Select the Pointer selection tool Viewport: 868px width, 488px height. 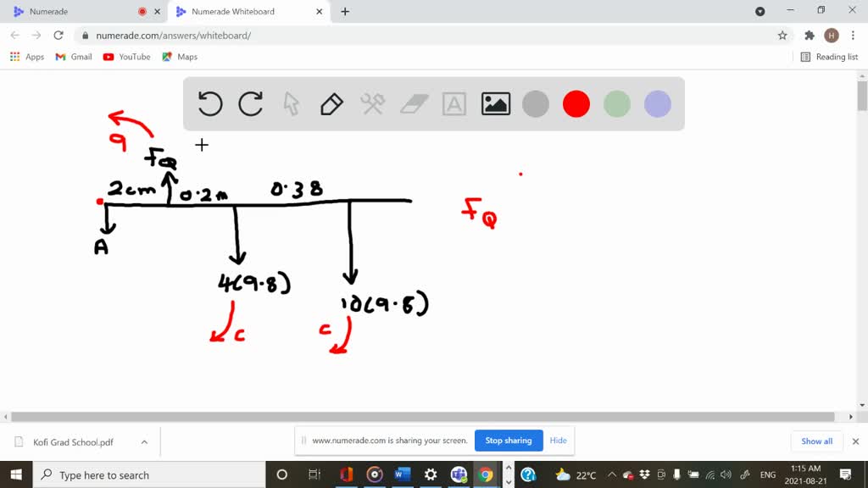pos(291,103)
